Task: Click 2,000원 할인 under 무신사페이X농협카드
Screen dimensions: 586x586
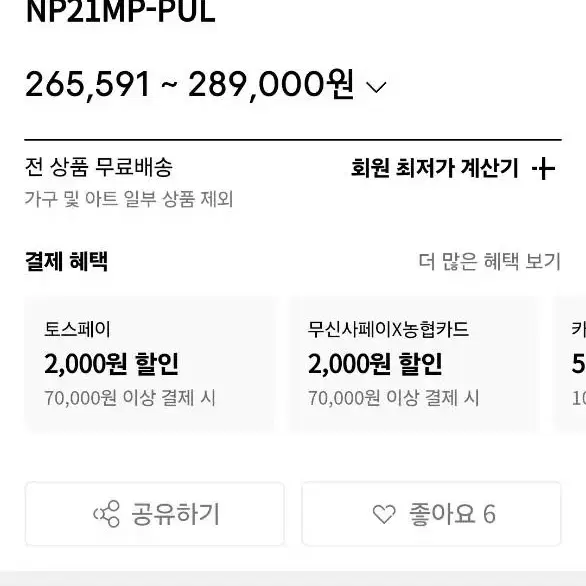Action: [x=375, y=364]
